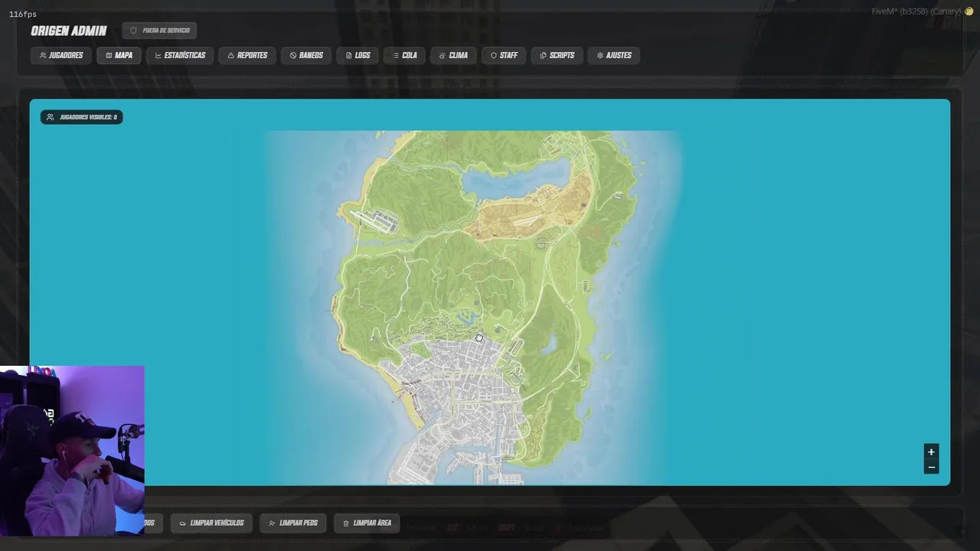Toggle the Fuera de Servicio duty status
The image size is (980, 551).
[159, 31]
